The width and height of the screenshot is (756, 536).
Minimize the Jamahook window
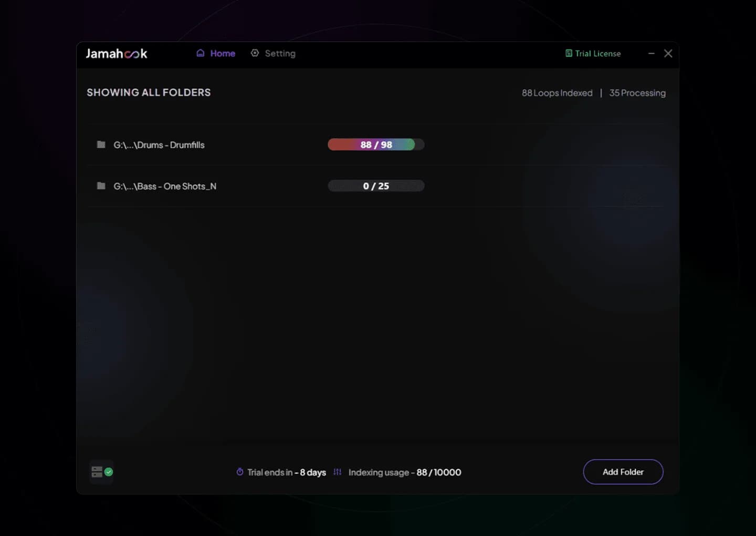(x=651, y=54)
